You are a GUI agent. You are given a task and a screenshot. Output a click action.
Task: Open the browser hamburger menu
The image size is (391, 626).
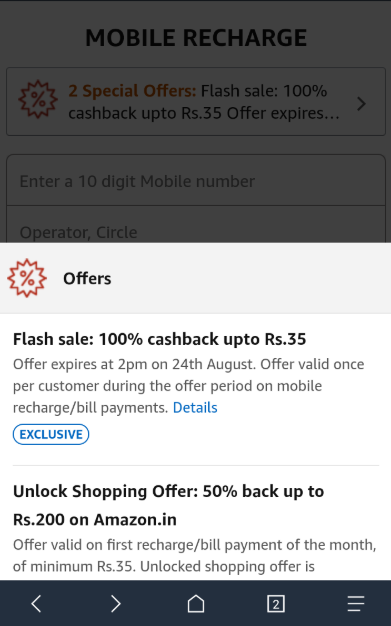(355, 603)
